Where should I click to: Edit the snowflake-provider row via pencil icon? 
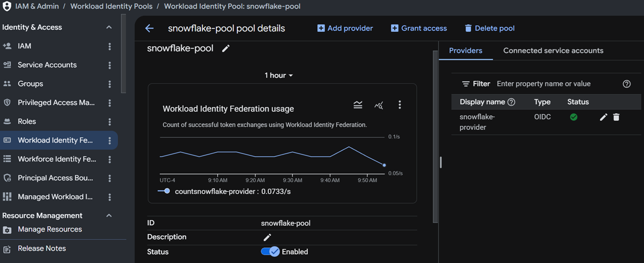click(x=603, y=117)
